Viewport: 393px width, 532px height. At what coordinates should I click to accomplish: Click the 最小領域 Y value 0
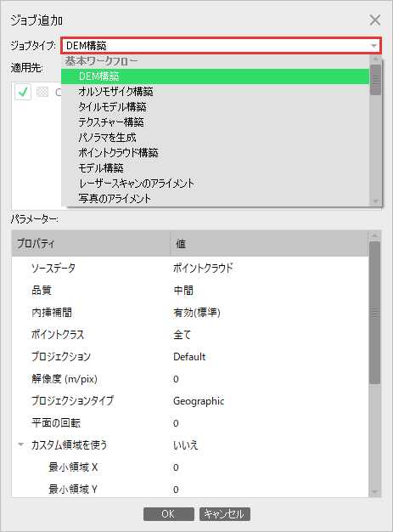[x=176, y=490]
